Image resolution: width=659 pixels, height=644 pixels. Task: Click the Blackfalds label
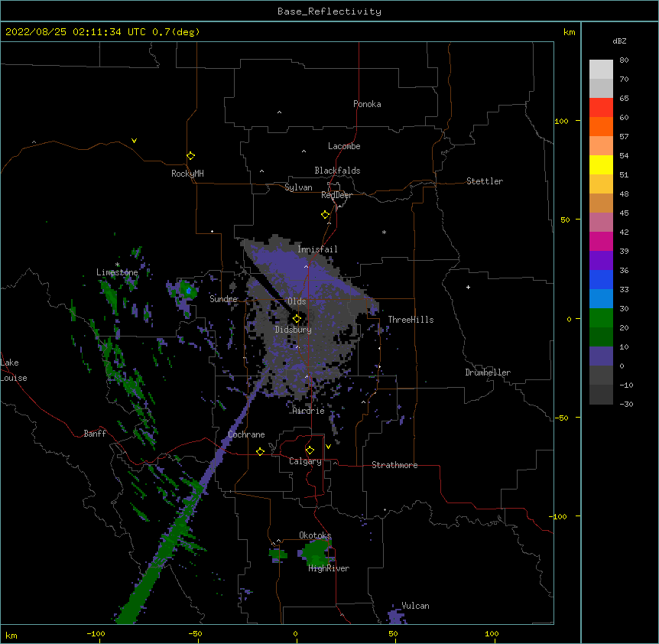pyautogui.click(x=337, y=171)
